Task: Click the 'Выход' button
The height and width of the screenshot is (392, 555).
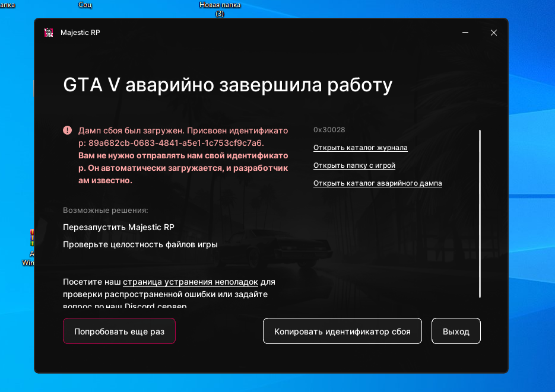Action: tap(456, 331)
